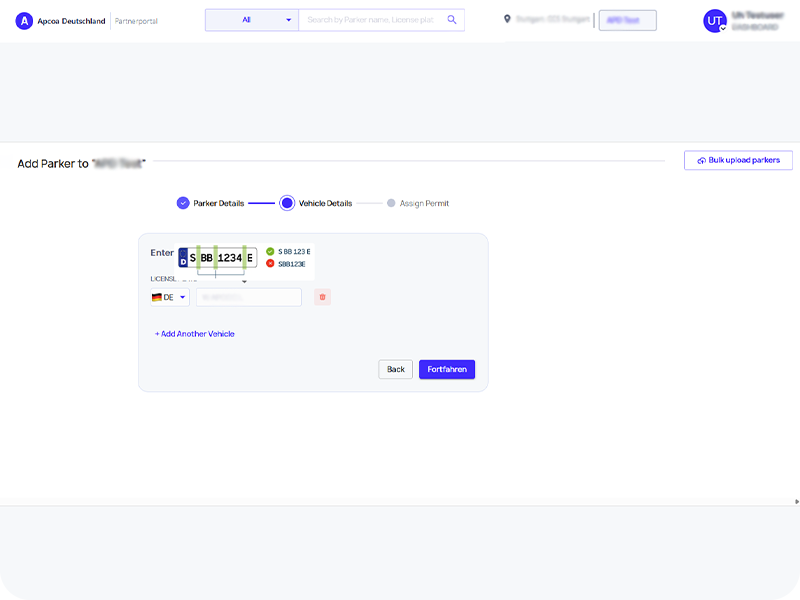
Task: Open the blurred location selector box
Action: 627,21
